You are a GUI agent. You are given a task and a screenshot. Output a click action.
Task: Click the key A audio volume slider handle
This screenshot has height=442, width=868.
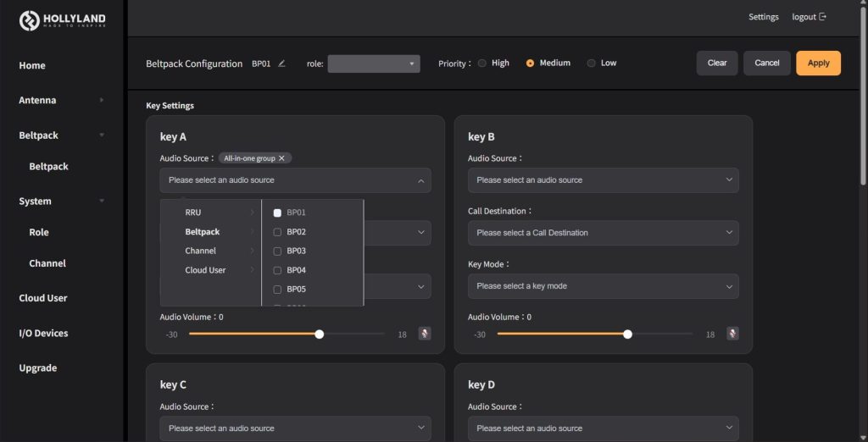coord(320,334)
